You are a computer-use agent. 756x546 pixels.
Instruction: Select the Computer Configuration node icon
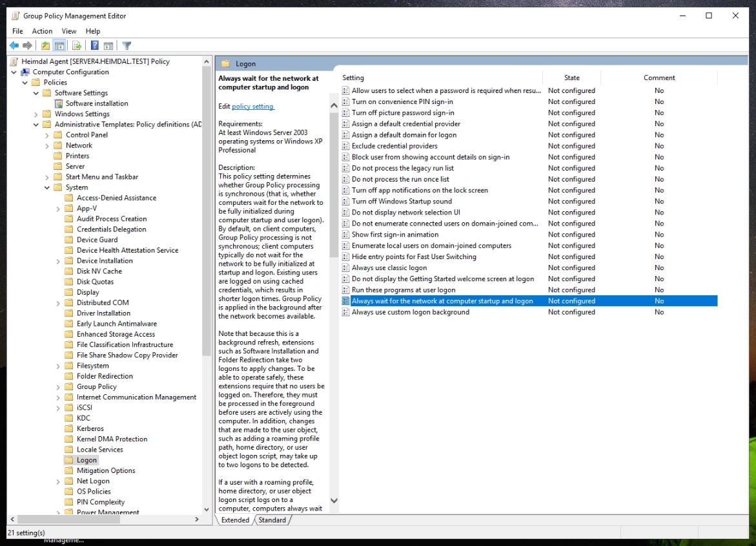pyautogui.click(x=25, y=72)
